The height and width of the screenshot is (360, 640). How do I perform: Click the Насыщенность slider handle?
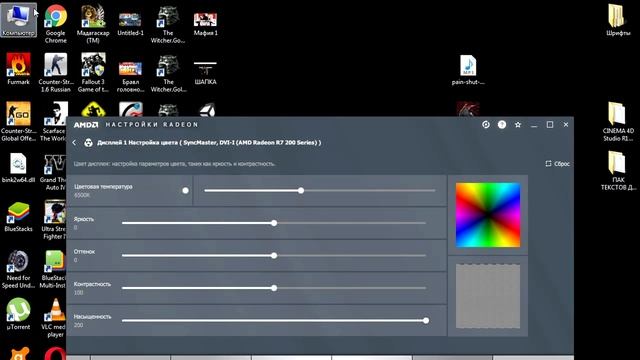(x=426, y=320)
